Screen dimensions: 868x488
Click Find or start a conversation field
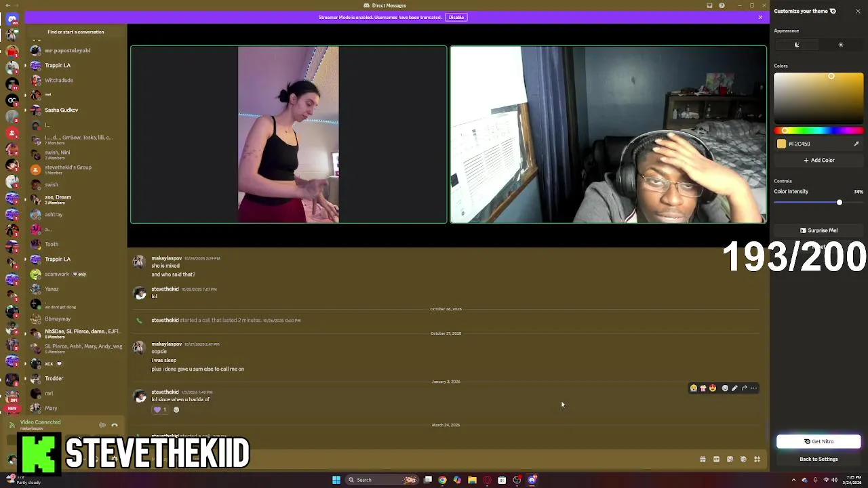76,32
